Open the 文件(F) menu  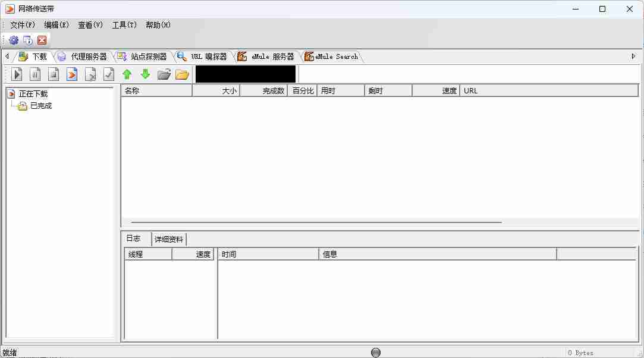point(23,25)
